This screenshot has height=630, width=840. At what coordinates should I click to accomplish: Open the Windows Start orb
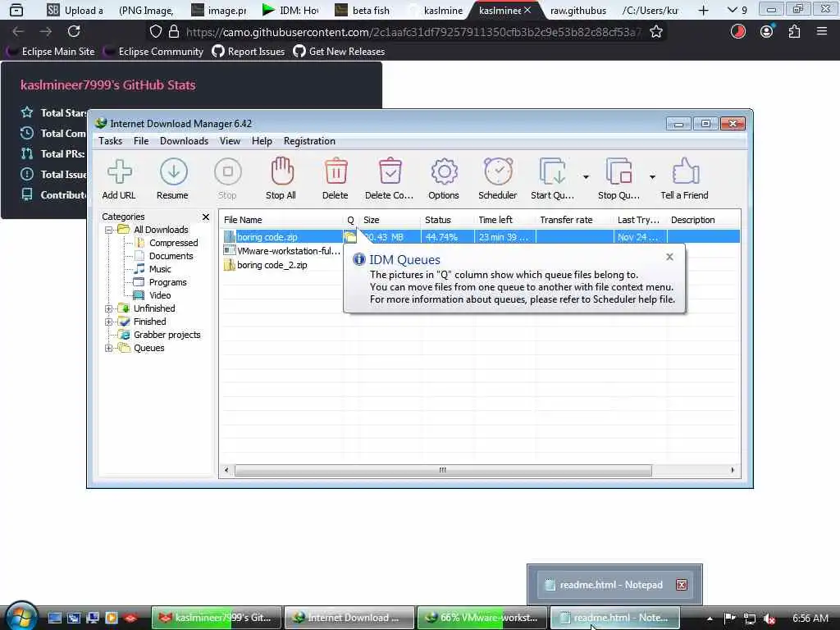point(21,617)
